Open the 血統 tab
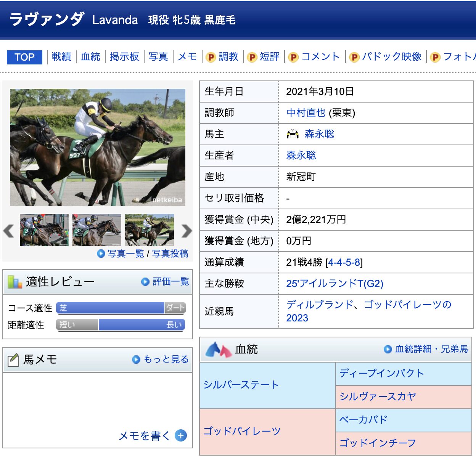The image size is (476, 456). 90,57
